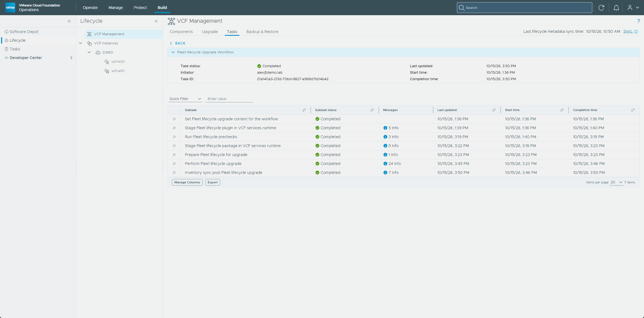Image resolution: width=644 pixels, height=318 pixels.
Task: Click the VCF Management header icon
Action: pos(171,21)
